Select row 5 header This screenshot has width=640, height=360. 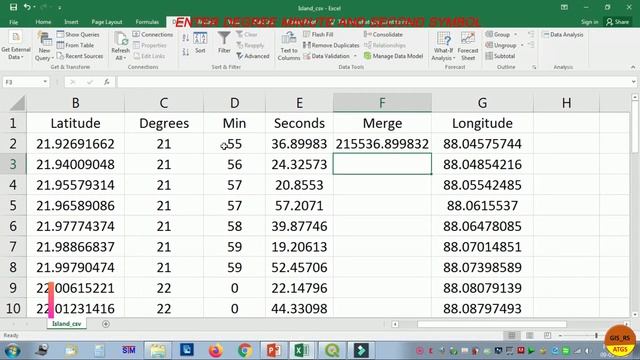tap(13, 206)
